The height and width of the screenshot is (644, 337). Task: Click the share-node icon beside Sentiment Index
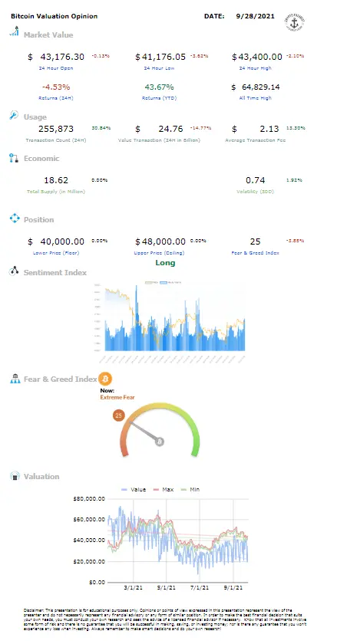pos(15,271)
